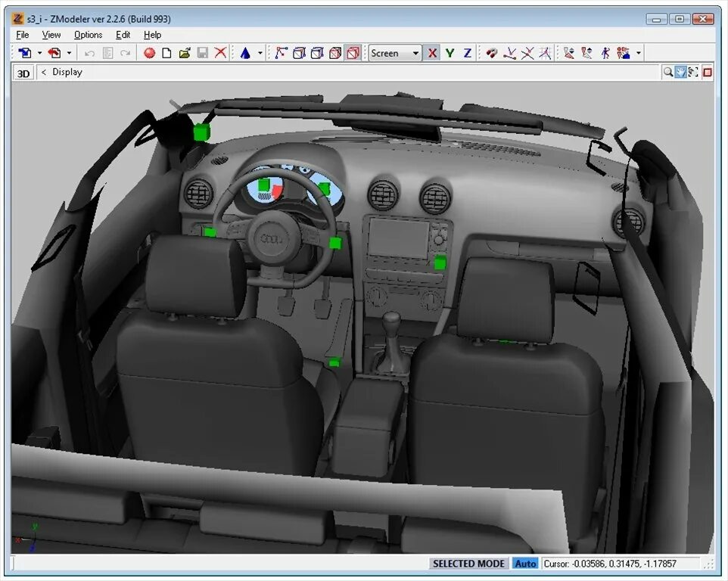Select the viewport zoom magnifier tool
Viewport: 728px width, 581px height.
[667, 72]
